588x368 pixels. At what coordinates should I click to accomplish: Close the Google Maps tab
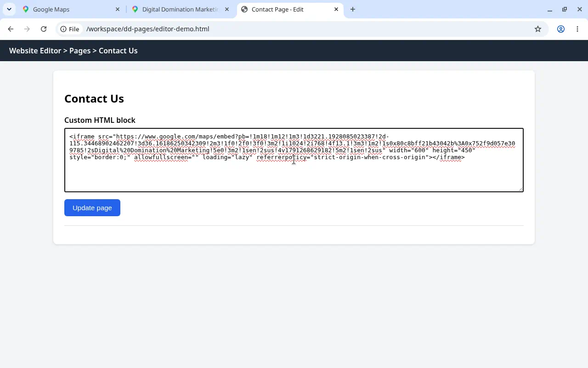click(x=118, y=9)
